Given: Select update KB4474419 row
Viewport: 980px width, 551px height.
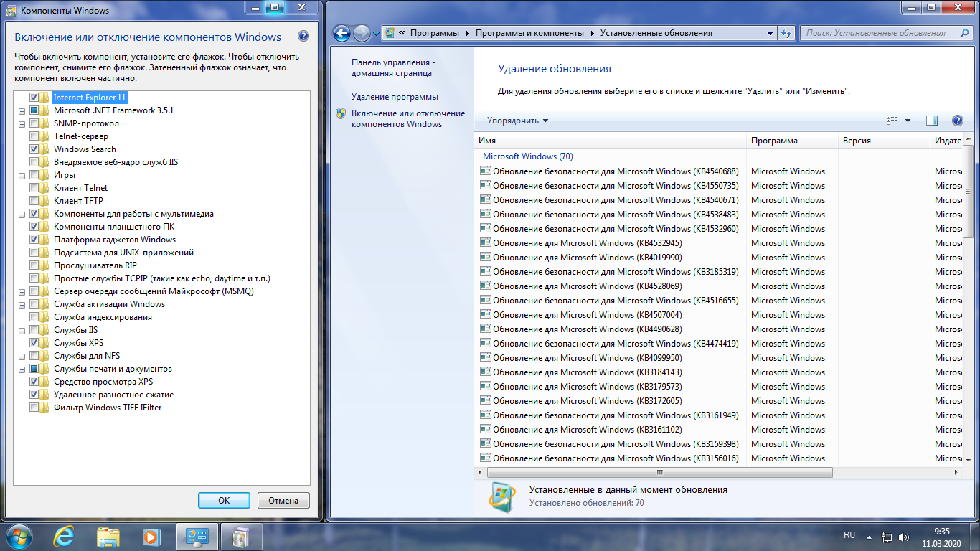Looking at the screenshot, I should click(717, 343).
